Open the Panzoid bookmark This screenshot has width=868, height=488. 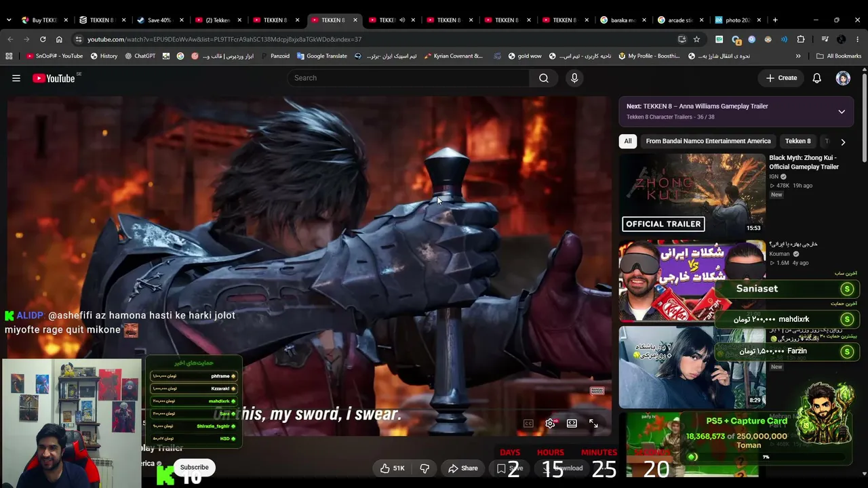point(275,56)
